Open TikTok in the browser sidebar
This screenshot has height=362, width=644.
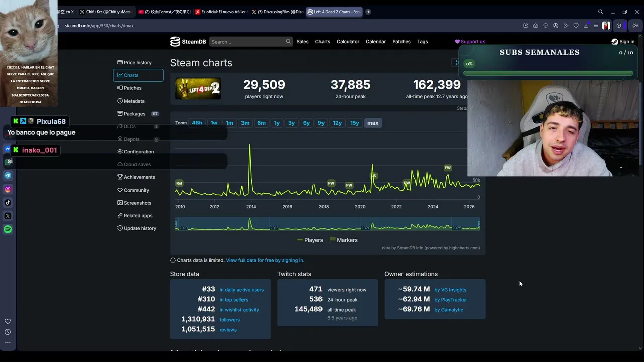click(8, 203)
